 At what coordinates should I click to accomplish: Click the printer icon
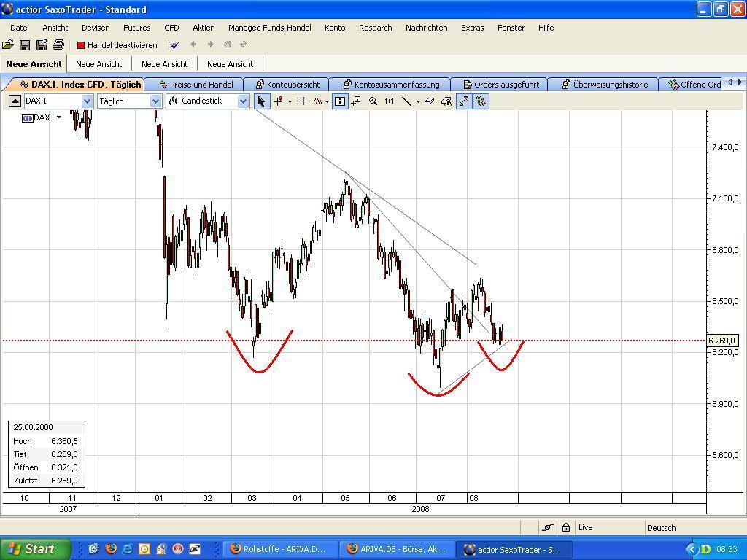tap(58, 44)
